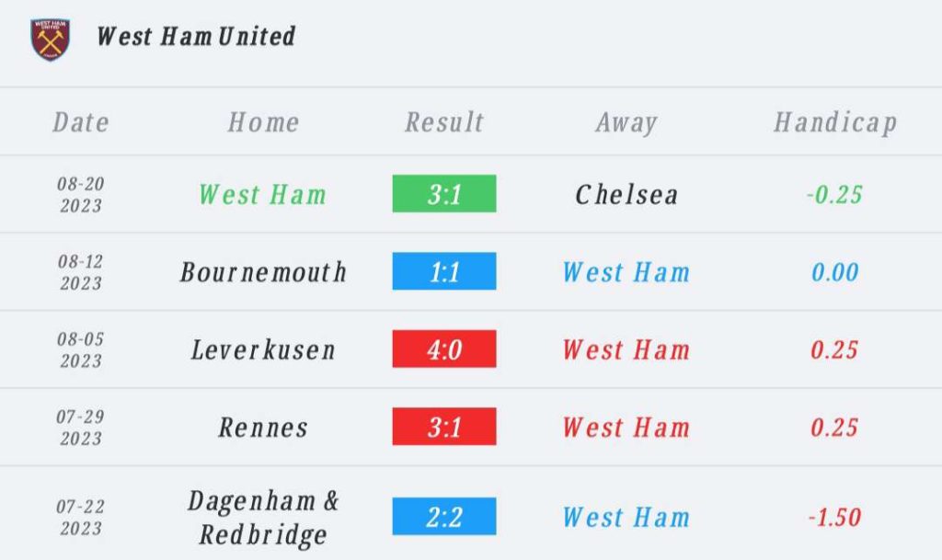Click the -0.25 handicap value
Viewport: 942px width, 560px height.
834,194
